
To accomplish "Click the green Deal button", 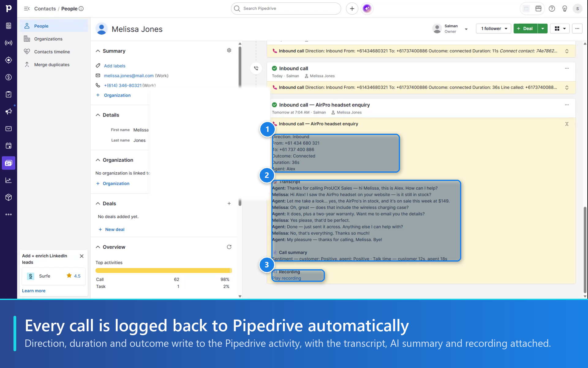I will coord(526,29).
